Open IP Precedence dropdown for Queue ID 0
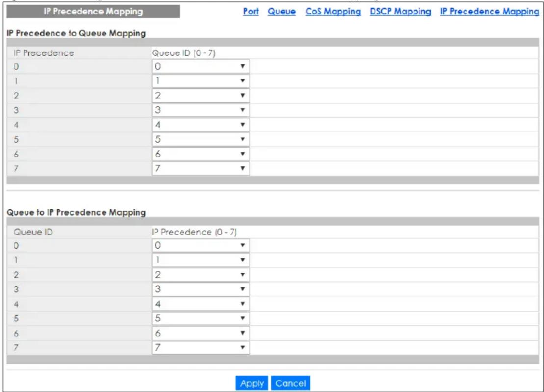The image size is (544, 392). pyautogui.click(x=201, y=245)
